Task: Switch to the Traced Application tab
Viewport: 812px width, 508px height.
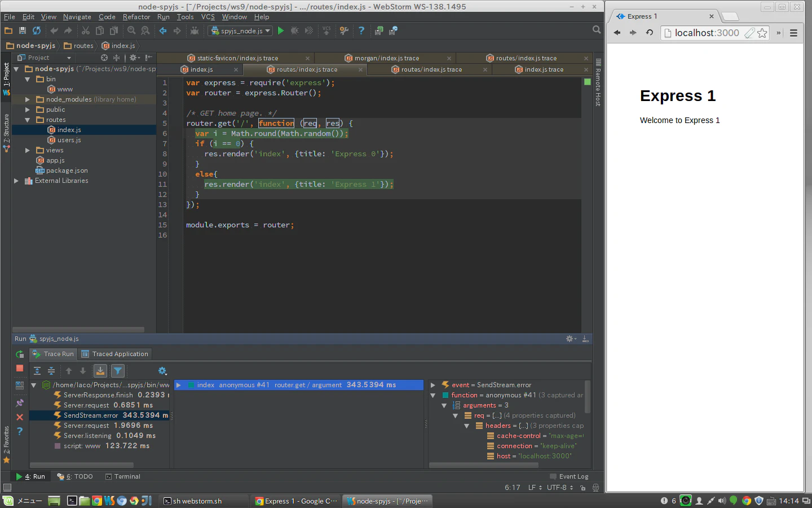Action: pos(115,354)
